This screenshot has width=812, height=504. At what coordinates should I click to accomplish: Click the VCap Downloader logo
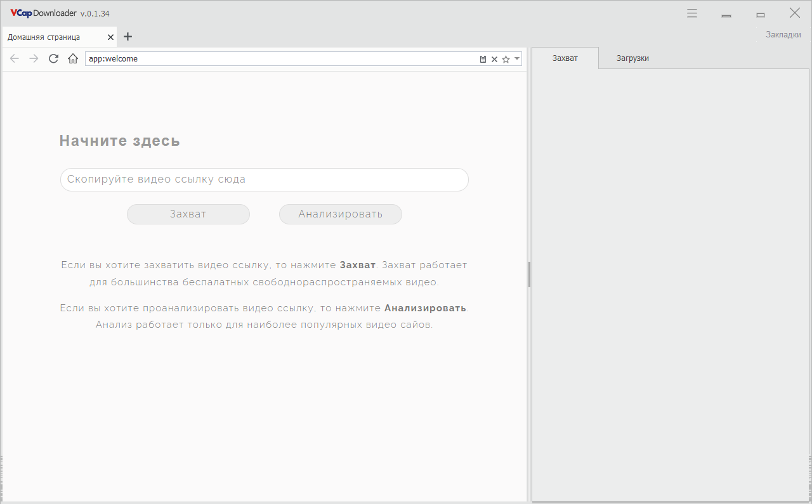(43, 13)
